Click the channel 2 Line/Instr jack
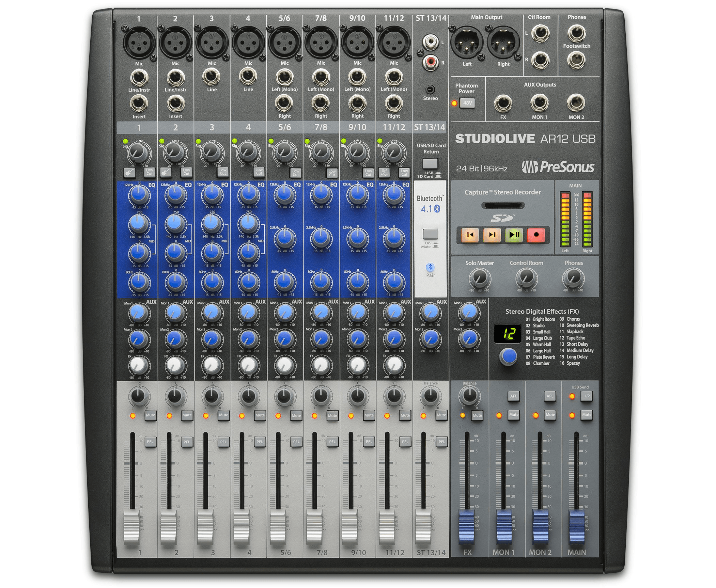Screen dimensions: 716x588 click(x=175, y=78)
